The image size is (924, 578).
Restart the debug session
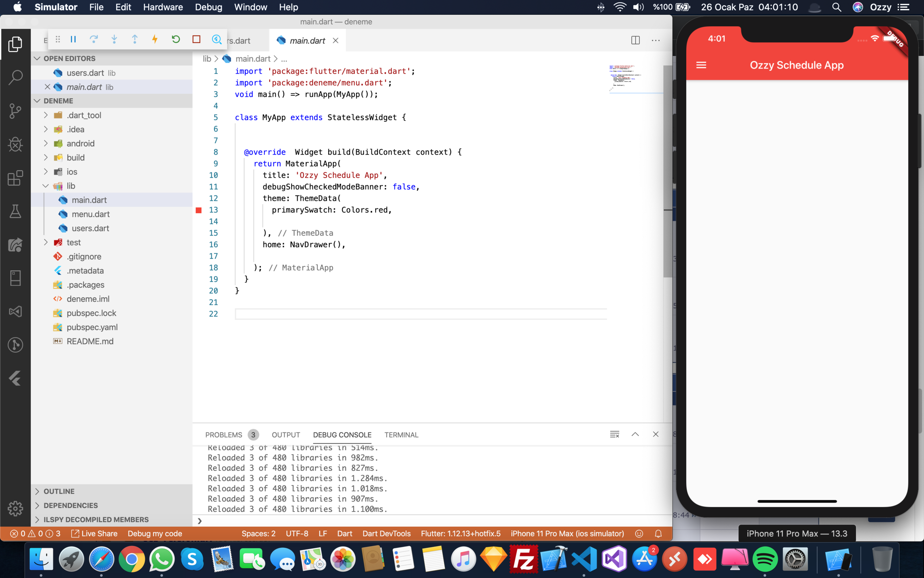point(176,39)
